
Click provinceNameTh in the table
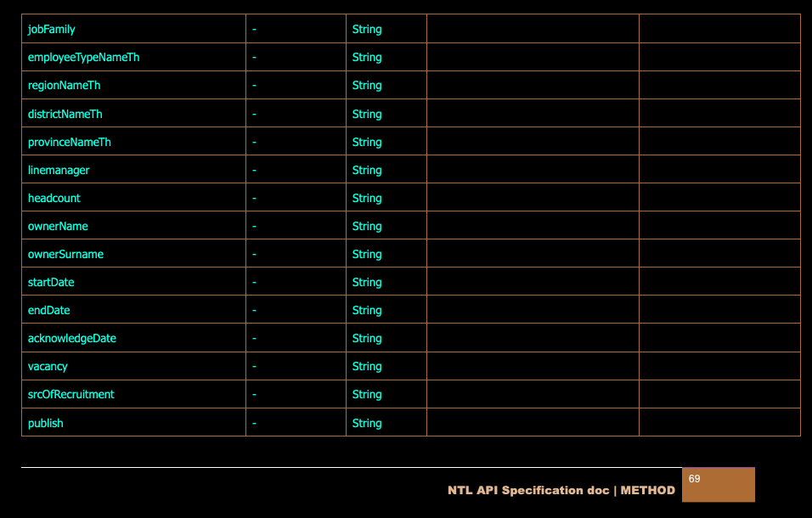point(70,142)
